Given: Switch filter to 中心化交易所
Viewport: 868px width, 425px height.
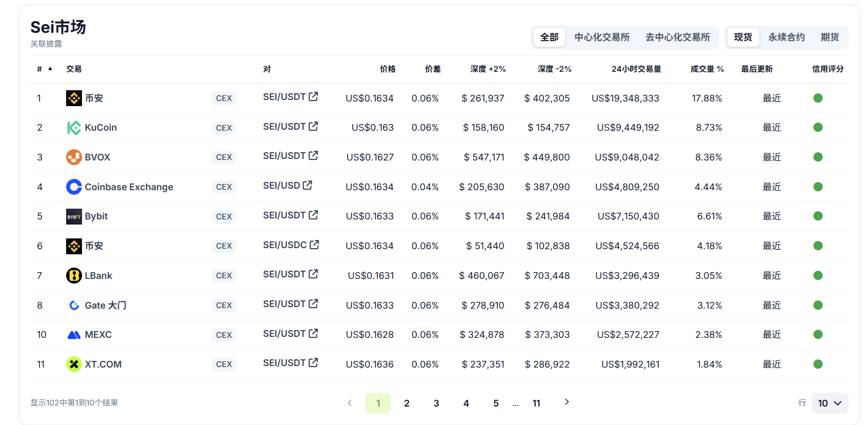Looking at the screenshot, I should tap(602, 37).
